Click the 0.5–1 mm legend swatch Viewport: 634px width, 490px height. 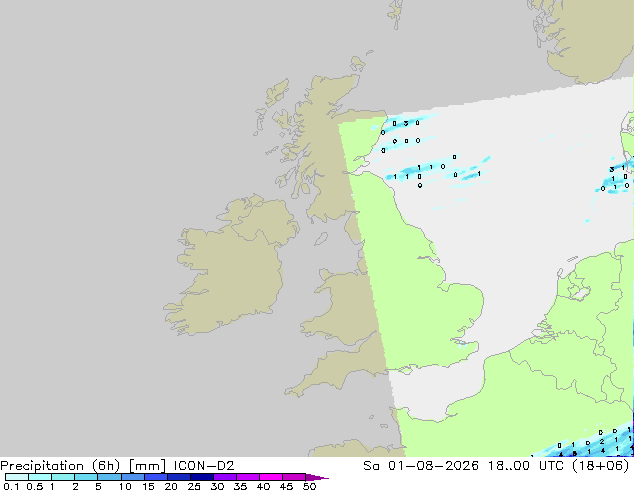click(40, 477)
